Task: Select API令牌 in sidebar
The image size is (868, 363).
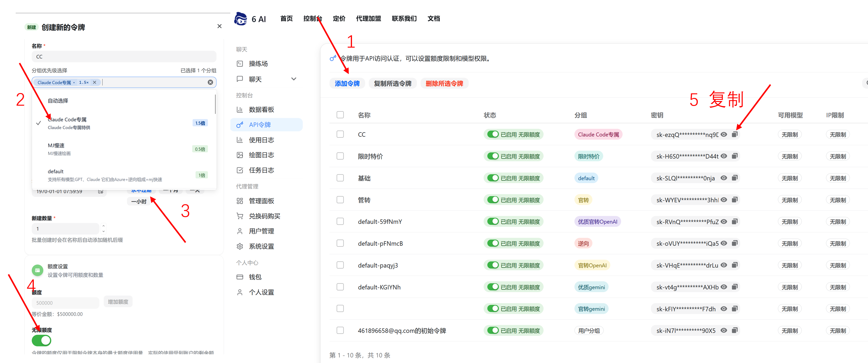Action: pyautogui.click(x=266, y=125)
